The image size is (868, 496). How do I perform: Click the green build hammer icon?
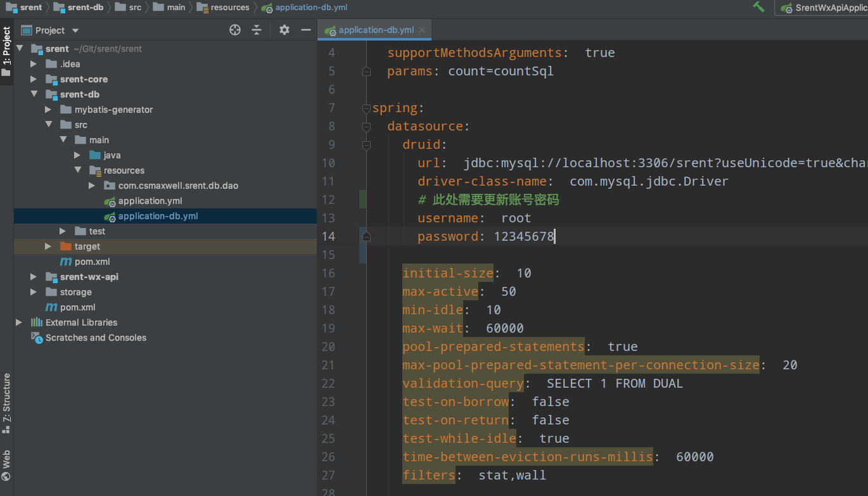(758, 7)
